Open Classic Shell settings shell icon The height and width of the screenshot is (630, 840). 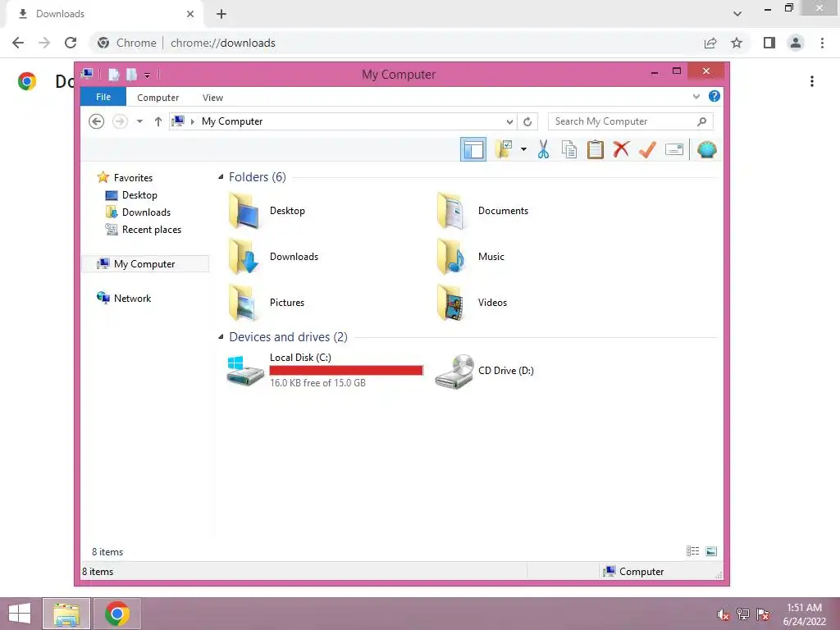tap(706, 149)
